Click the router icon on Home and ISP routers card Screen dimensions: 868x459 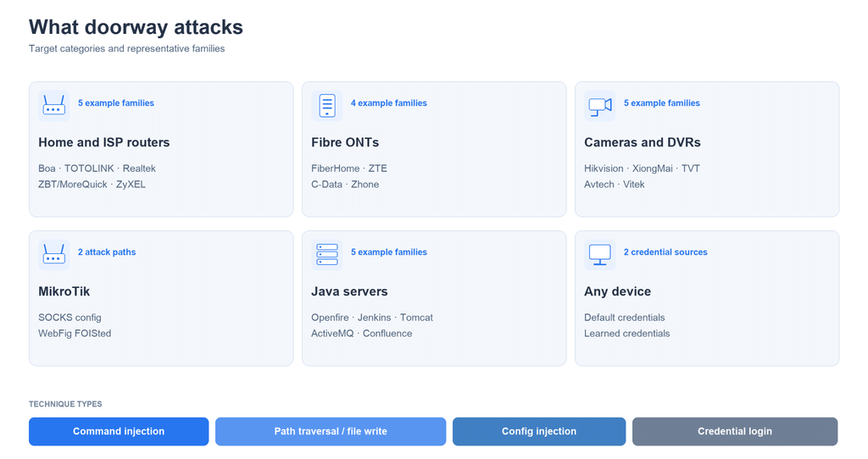pos(54,106)
